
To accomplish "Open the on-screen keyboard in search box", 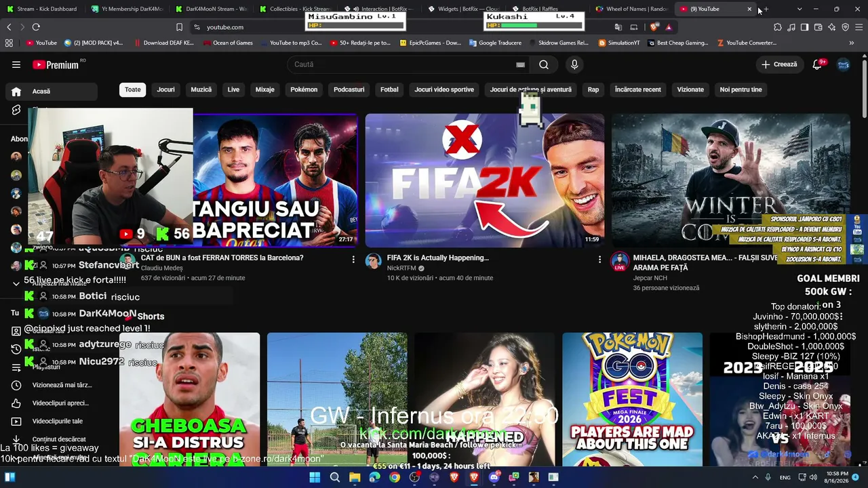I will point(520,64).
